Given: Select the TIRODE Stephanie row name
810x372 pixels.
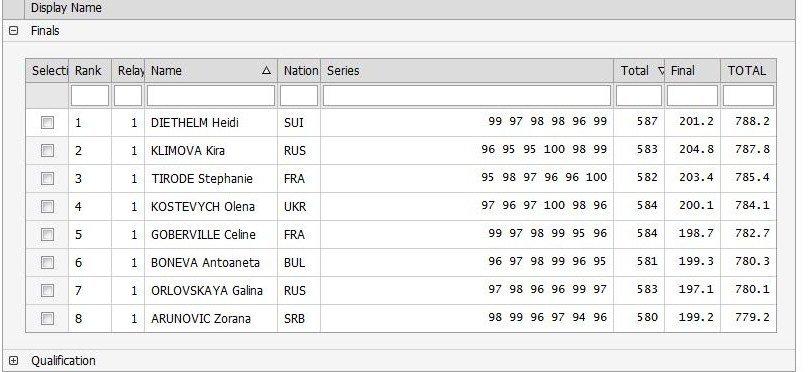Looking at the screenshot, I should tap(202, 179).
